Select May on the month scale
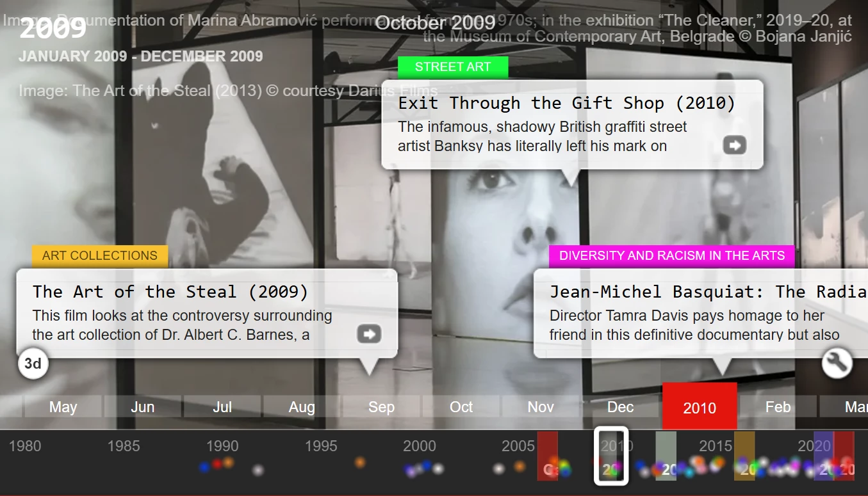This screenshot has width=868, height=496. (x=63, y=407)
